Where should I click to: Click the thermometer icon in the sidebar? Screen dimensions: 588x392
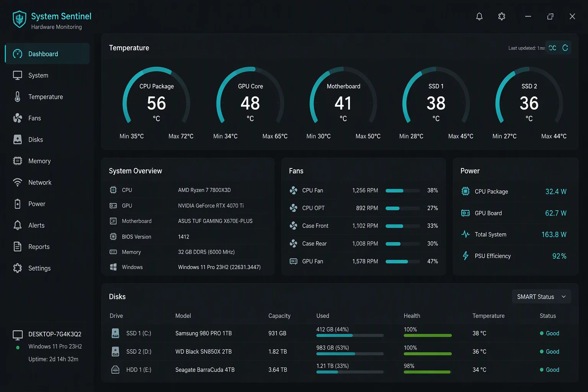(18, 97)
